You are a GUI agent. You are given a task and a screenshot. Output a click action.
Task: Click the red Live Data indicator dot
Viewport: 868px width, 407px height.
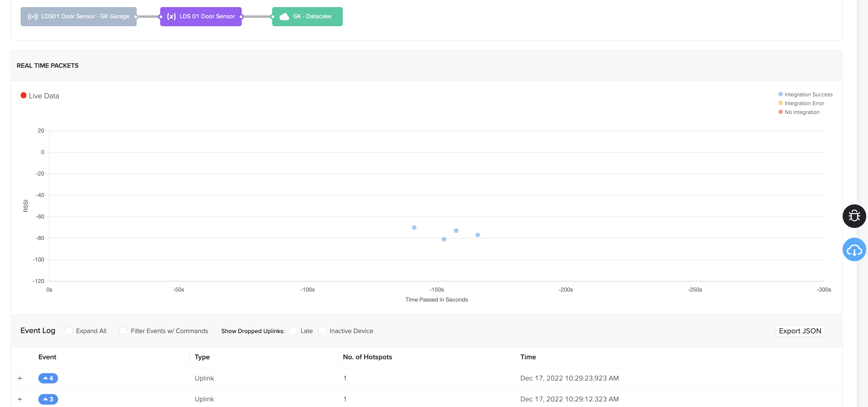click(24, 95)
